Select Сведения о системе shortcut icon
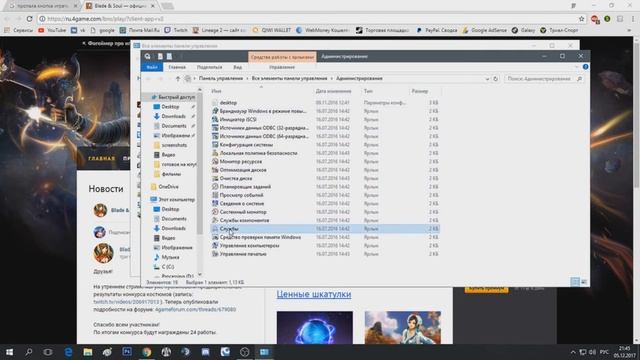Screen dimensions: 640x360 (215, 203)
